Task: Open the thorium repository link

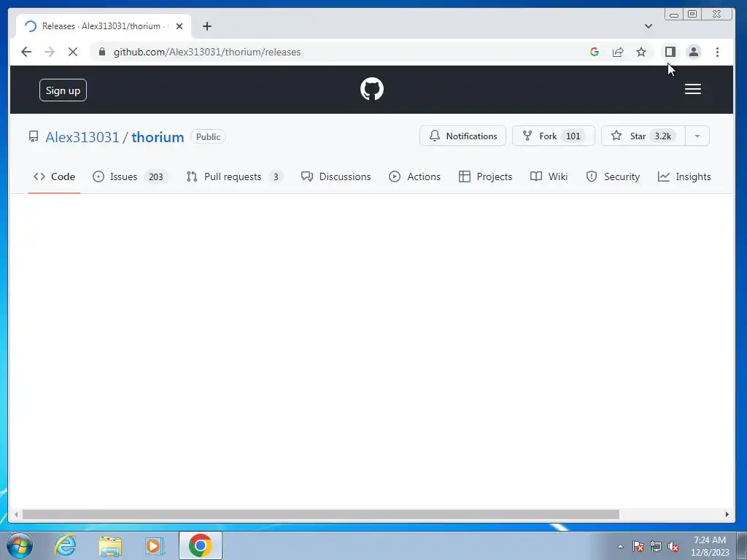Action: pyautogui.click(x=158, y=137)
